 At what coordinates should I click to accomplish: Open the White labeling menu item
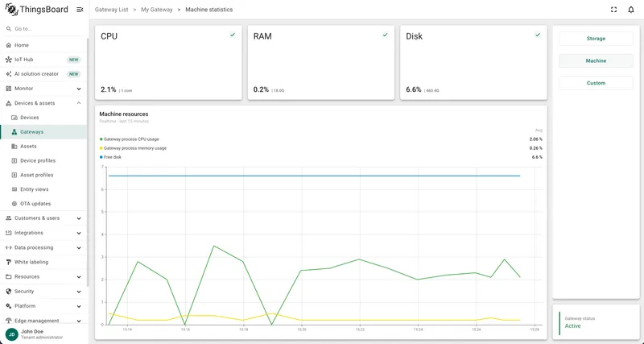click(x=43, y=262)
